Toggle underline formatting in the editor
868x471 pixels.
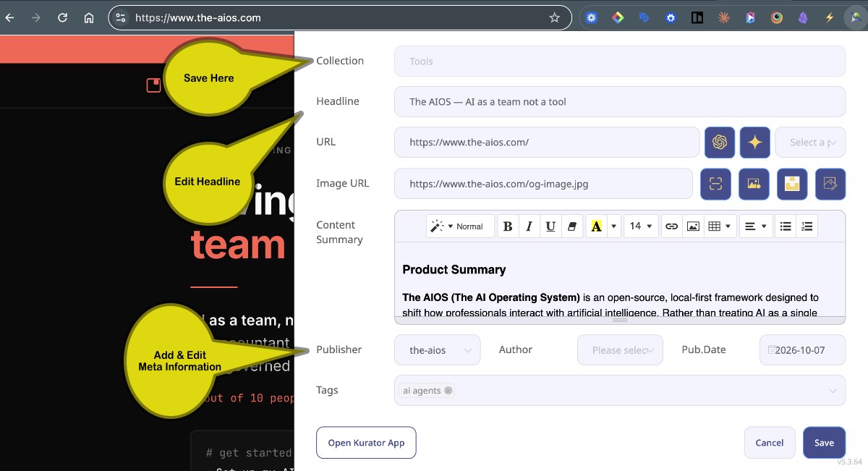pyautogui.click(x=550, y=226)
